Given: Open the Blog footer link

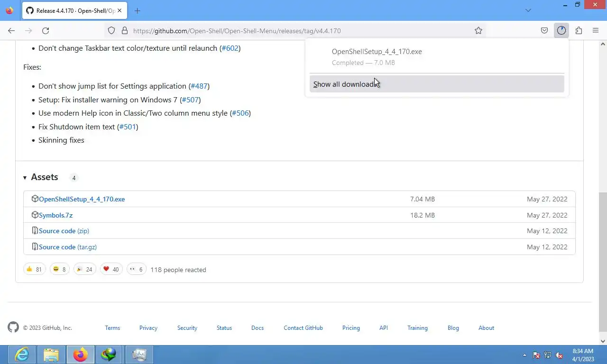Looking at the screenshot, I should [453, 328].
